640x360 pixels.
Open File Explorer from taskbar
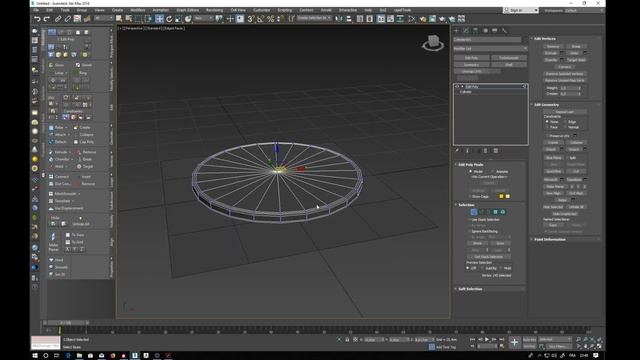[79, 356]
